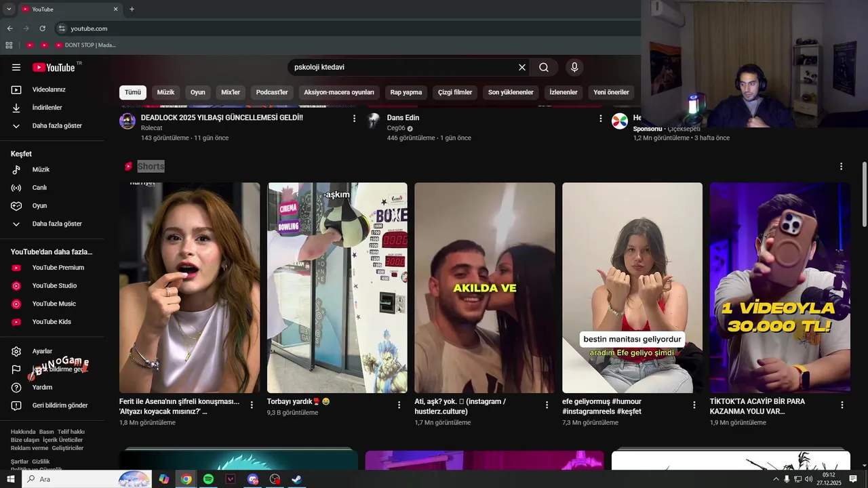
Task: Open the Shorts shelf three-dot menu
Action: point(841,166)
